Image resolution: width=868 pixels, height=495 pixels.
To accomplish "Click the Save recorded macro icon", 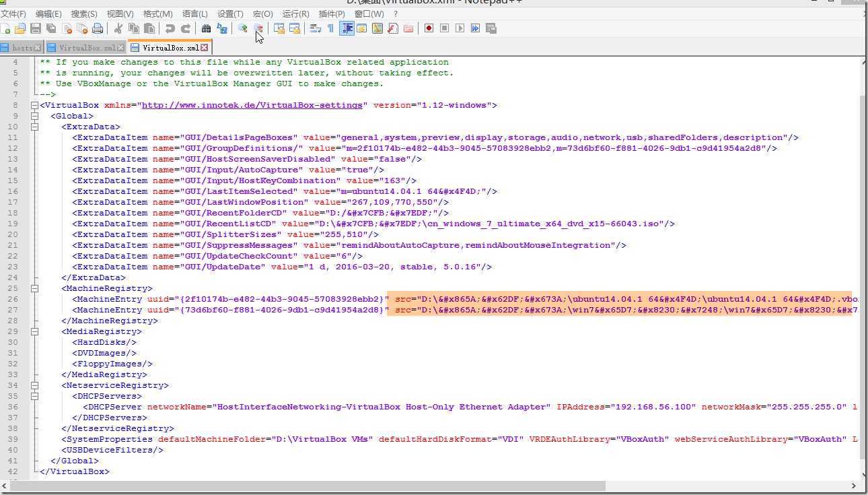I will tap(491, 28).
